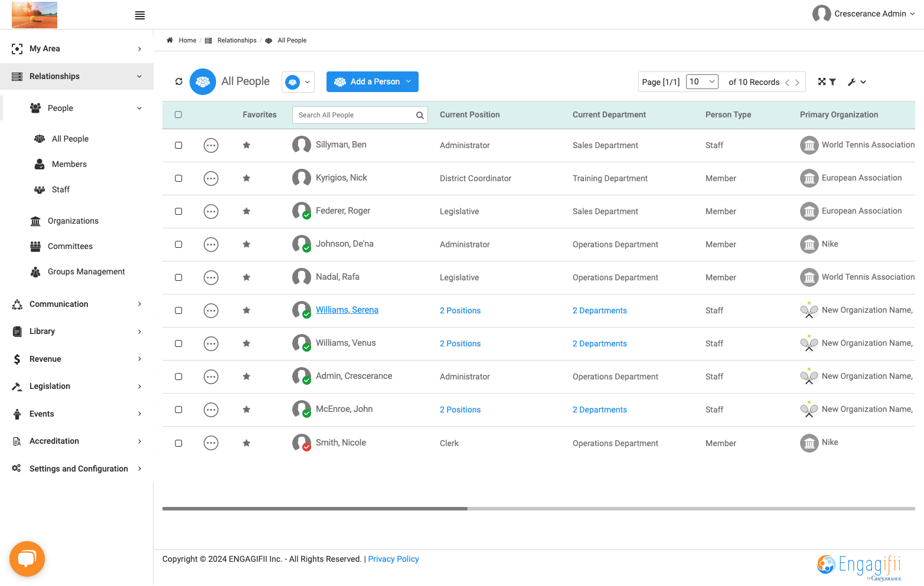Open the Williams, Serena profile link
Screen dimensions: 924x586
coord(347,310)
